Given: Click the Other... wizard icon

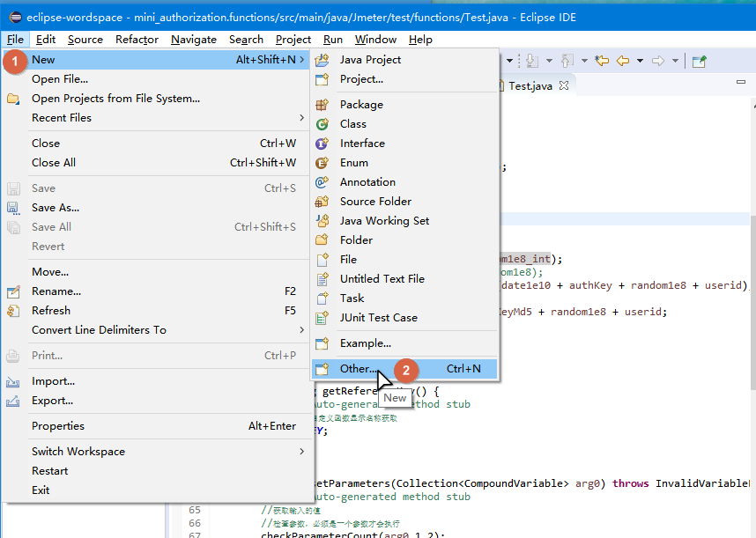Looking at the screenshot, I should [322, 369].
